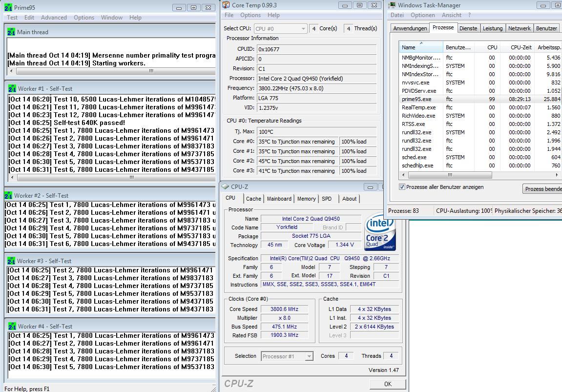Select the sched.exe process row

(x=480, y=157)
